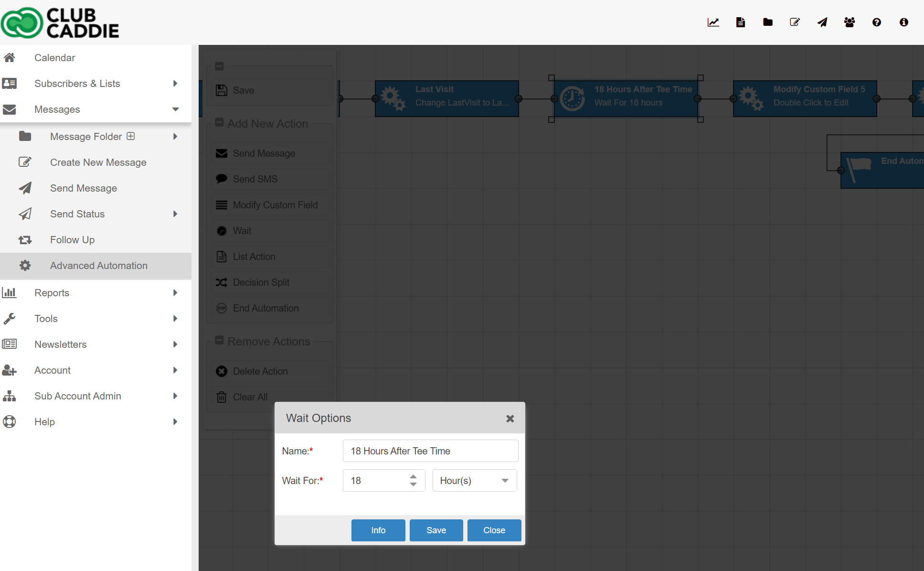Click the folder icon in top bar
The image size is (924, 571).
tap(767, 22)
